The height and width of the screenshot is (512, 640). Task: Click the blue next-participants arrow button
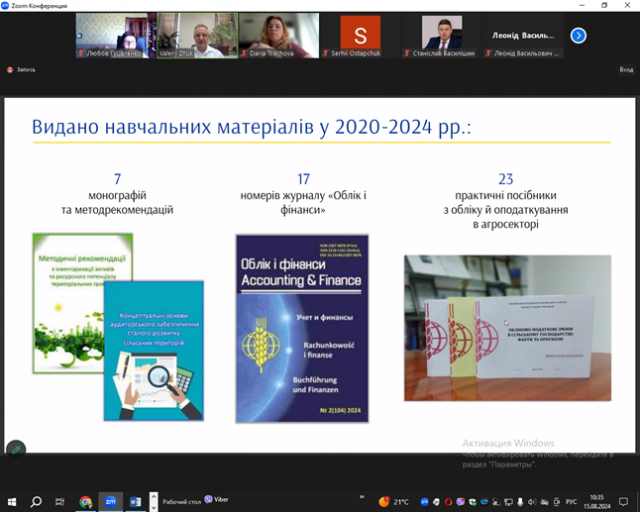click(x=578, y=36)
